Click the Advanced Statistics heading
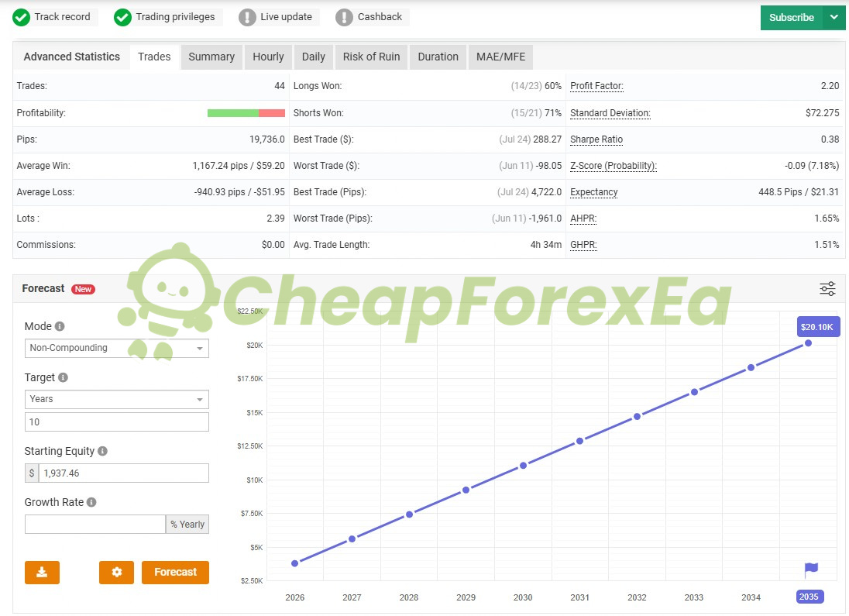 [72, 57]
